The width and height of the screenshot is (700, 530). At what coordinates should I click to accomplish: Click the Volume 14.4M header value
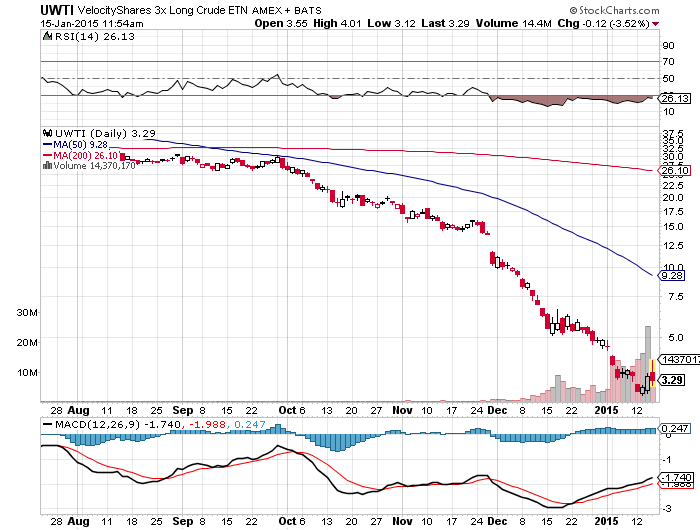[514, 23]
